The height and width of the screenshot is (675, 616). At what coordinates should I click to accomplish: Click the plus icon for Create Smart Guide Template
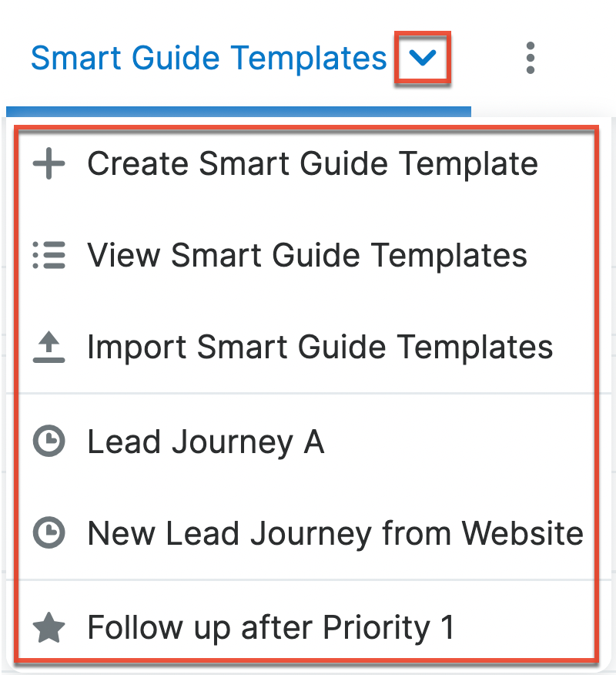49,164
